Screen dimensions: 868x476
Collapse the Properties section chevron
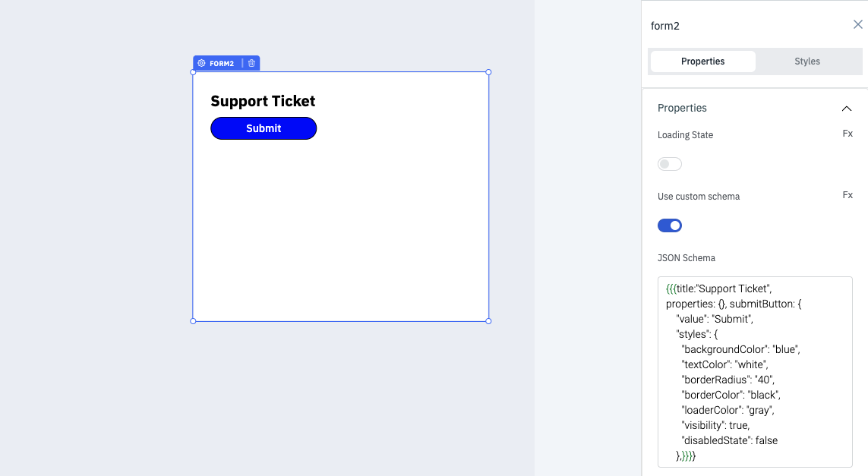847,109
